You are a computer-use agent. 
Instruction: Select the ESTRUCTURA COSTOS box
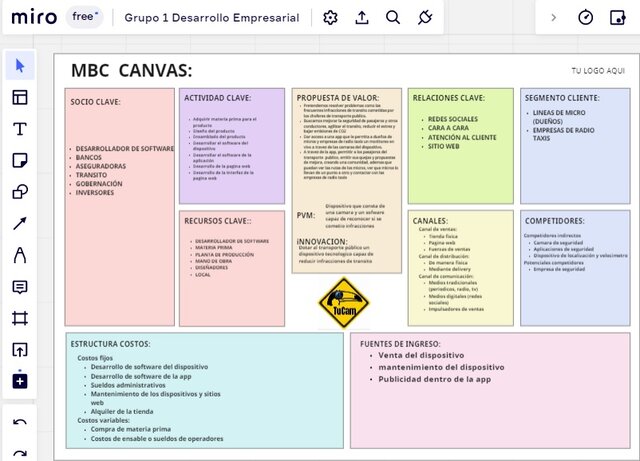pos(204,390)
